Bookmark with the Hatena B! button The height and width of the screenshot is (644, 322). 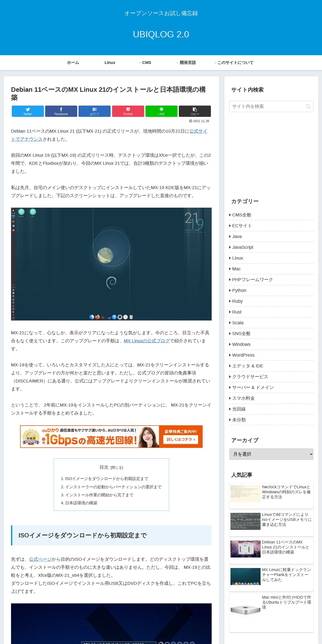pyautogui.click(x=95, y=111)
